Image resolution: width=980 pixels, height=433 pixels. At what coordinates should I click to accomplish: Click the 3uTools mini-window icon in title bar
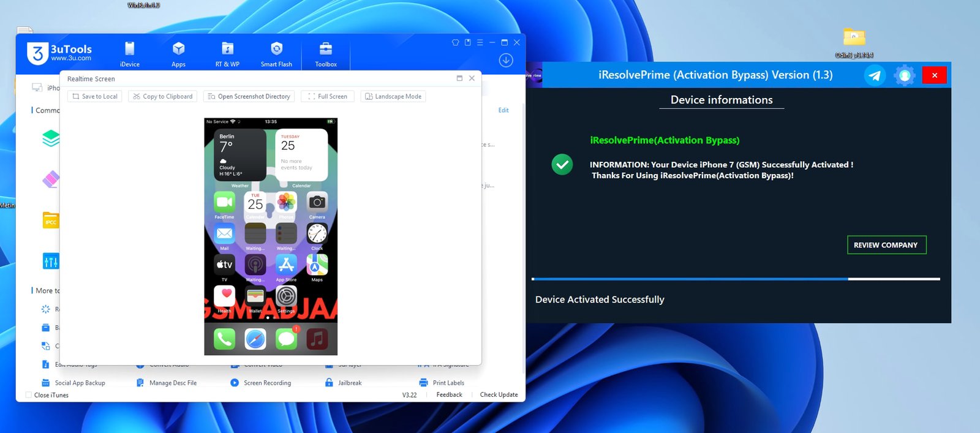467,42
